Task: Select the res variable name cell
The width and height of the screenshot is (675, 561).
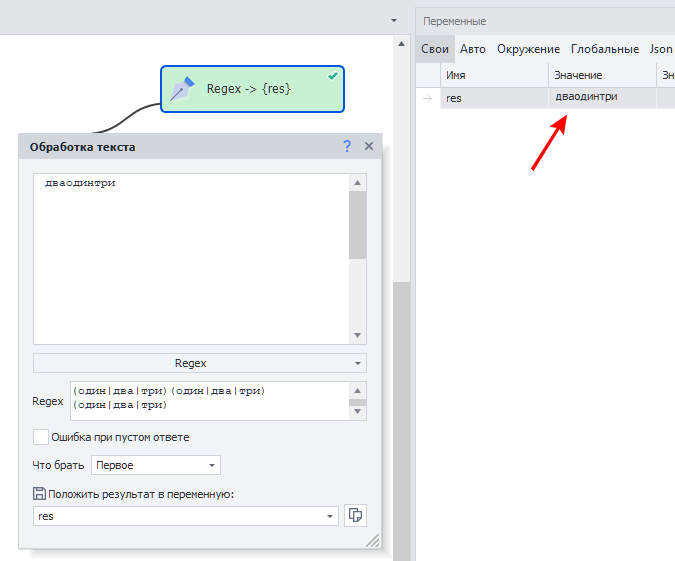Action: pyautogui.click(x=494, y=98)
